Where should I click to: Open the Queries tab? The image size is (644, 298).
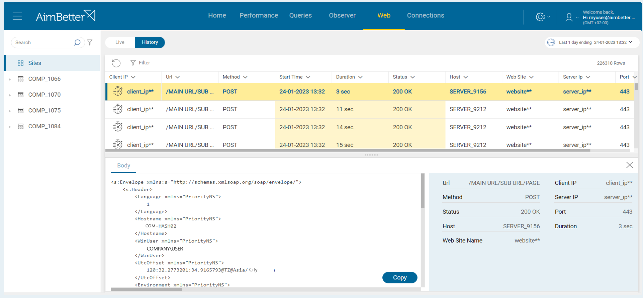[x=301, y=15]
